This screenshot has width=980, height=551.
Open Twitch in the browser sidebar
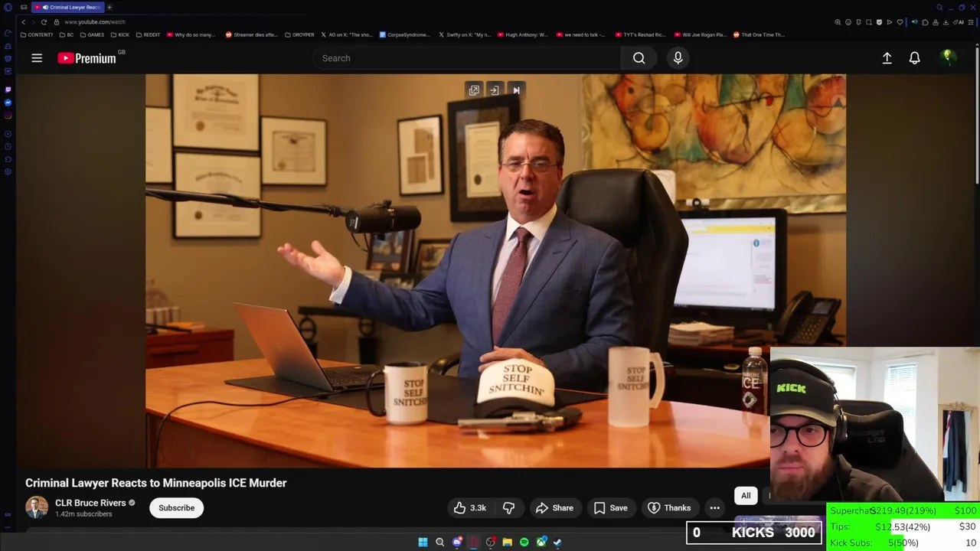[x=8, y=90]
